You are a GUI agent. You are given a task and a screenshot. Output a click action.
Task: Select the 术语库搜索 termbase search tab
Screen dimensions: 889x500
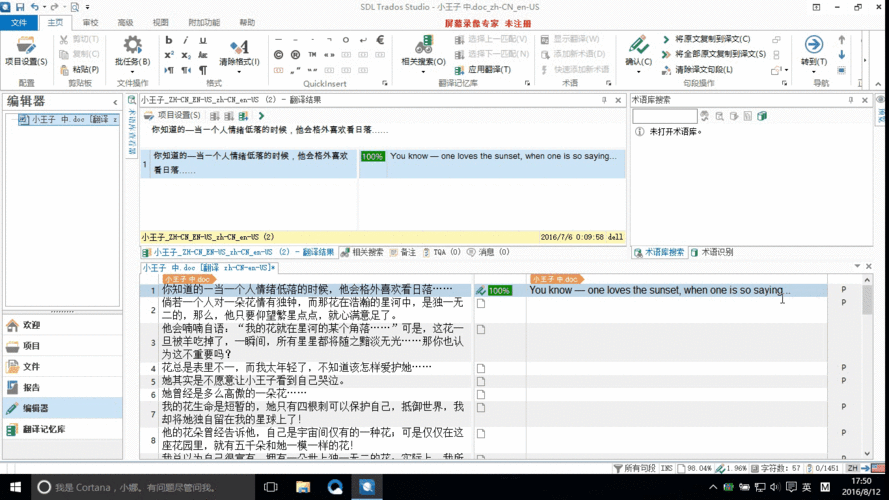coord(659,252)
